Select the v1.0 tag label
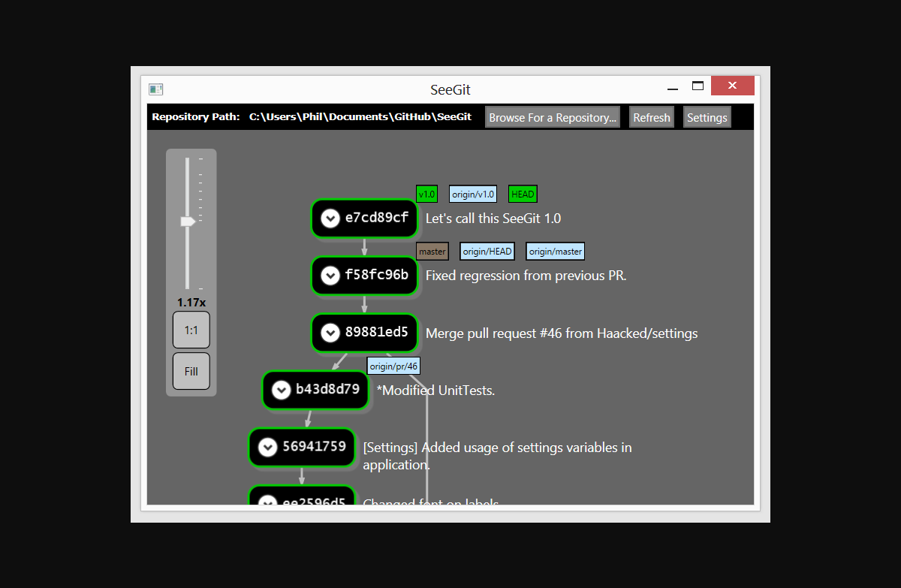 [x=426, y=194]
